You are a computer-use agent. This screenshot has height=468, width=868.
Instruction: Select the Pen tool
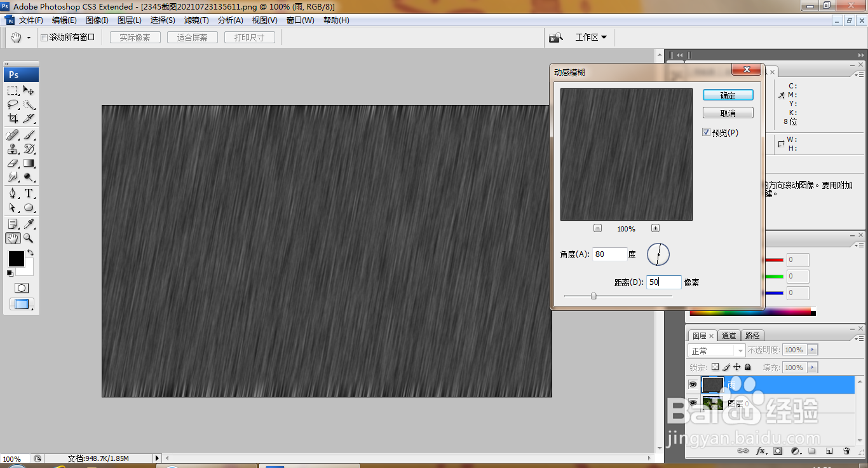(x=13, y=193)
